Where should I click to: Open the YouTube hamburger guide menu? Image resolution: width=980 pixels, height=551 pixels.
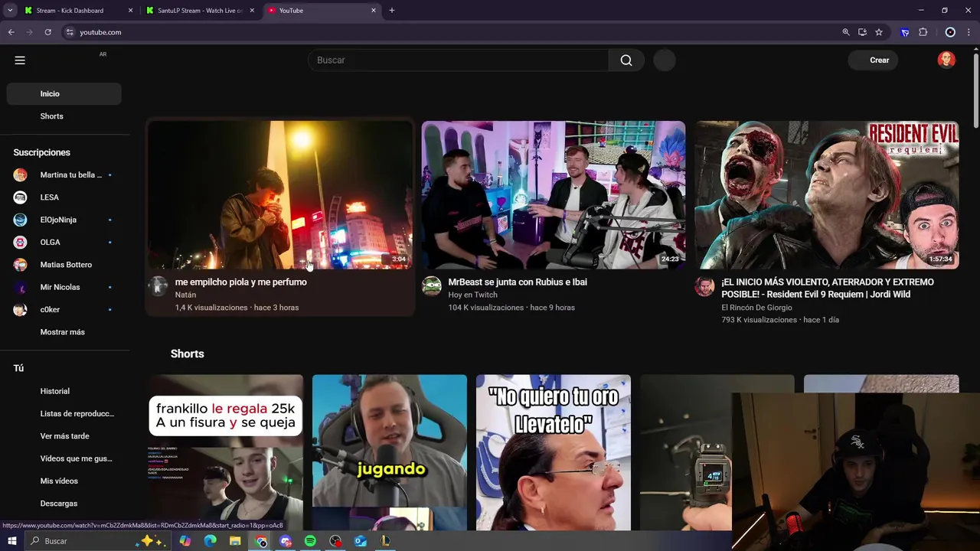coord(20,60)
